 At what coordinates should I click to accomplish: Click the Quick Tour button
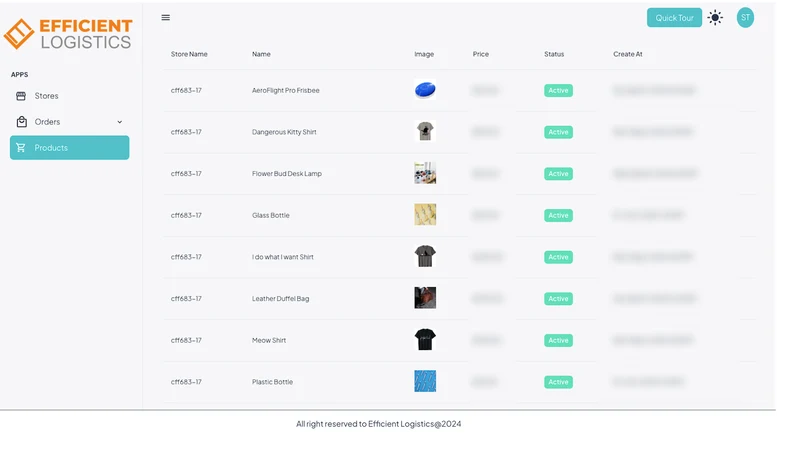674,17
